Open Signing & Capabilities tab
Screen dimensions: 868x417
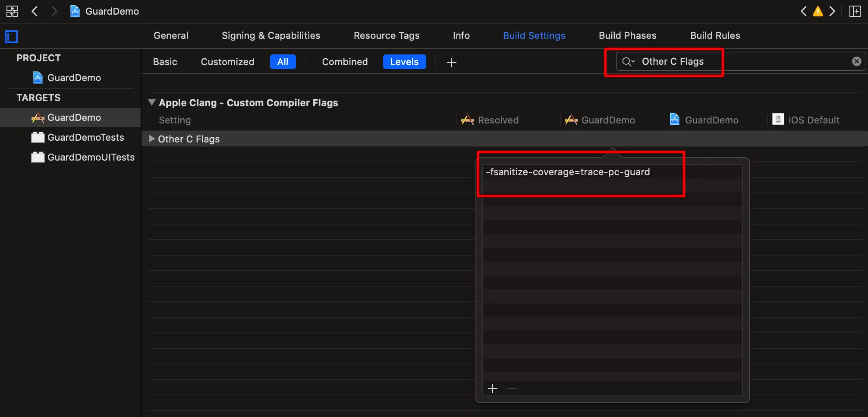pyautogui.click(x=271, y=36)
